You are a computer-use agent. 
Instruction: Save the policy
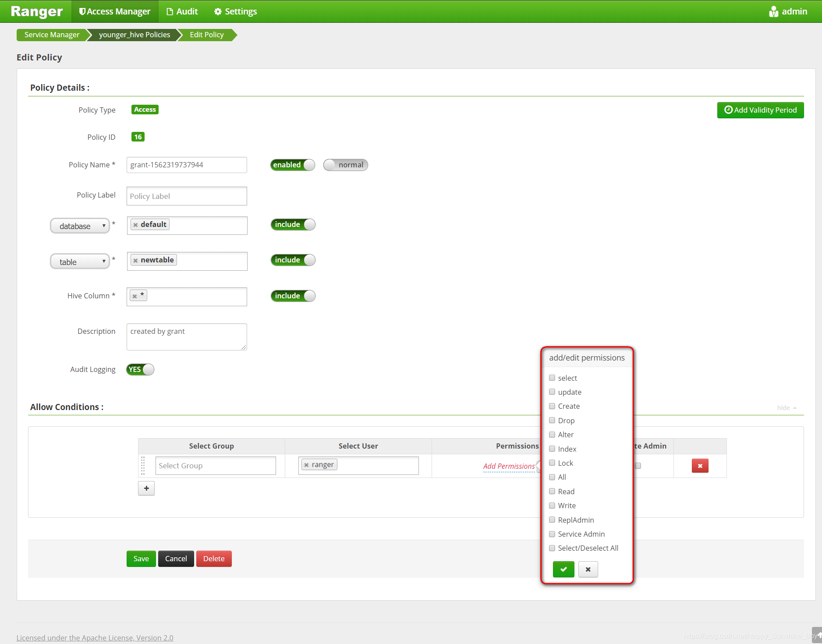[141, 559]
